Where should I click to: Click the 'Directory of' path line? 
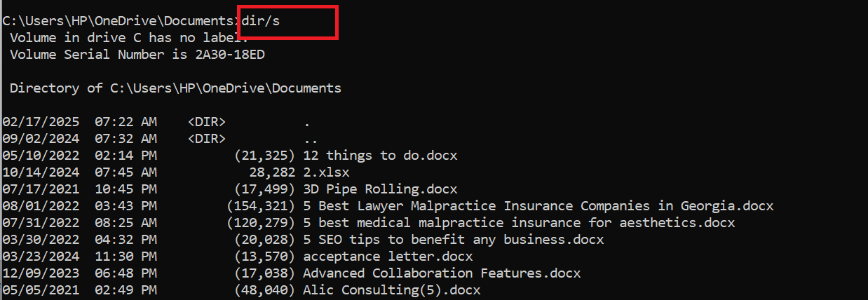click(175, 88)
